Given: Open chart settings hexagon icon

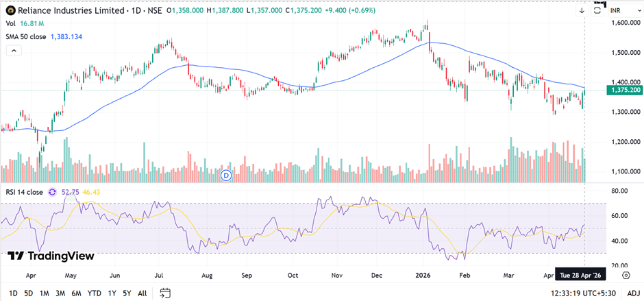Looking at the screenshot, I should [626, 275].
